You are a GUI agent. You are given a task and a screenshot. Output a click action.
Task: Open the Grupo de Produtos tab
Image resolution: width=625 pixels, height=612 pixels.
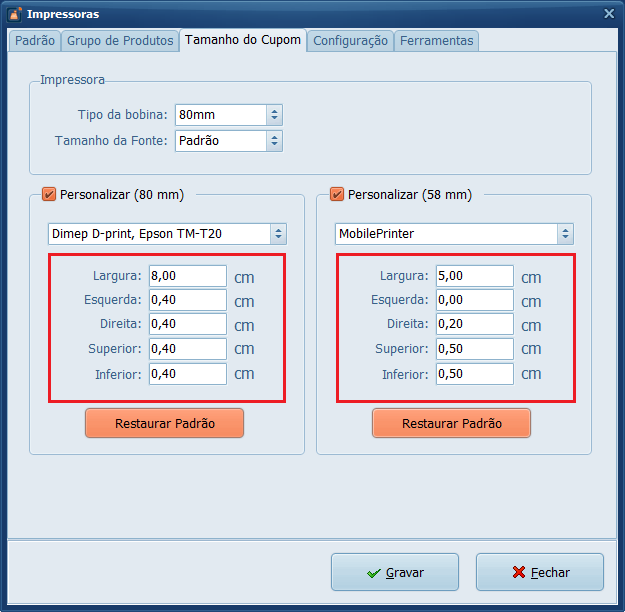(120, 41)
